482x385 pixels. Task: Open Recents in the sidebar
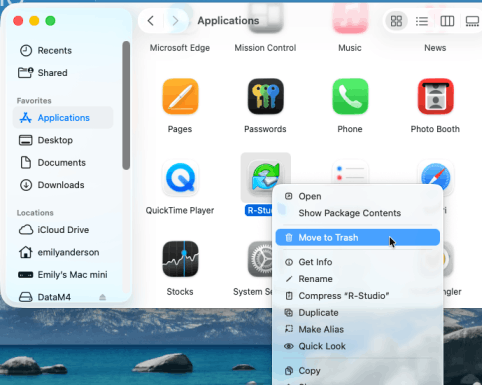[63, 51]
